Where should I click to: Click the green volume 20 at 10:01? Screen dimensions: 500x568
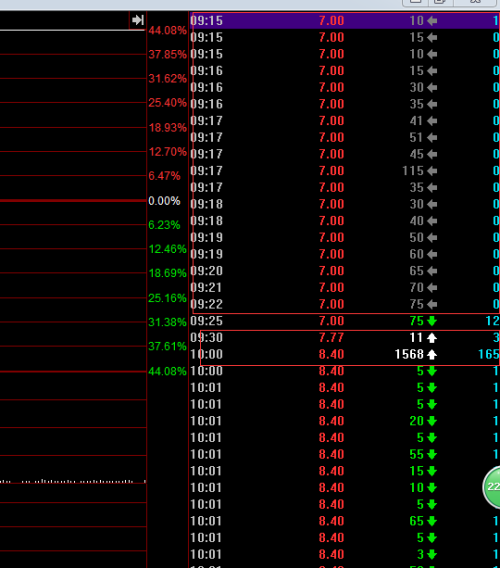pyautogui.click(x=416, y=421)
